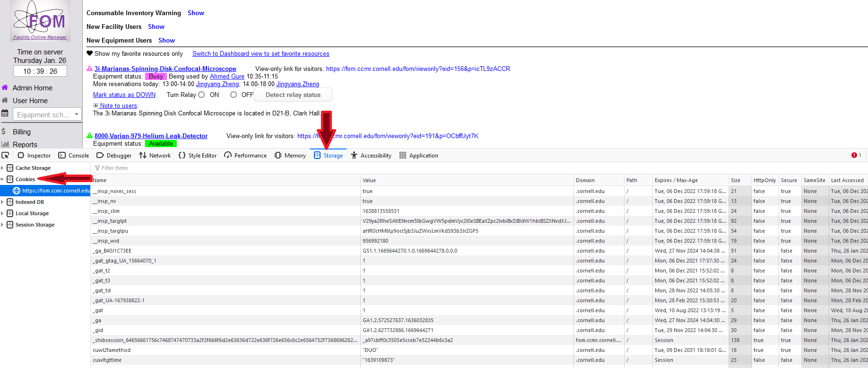Activate the element picker devtools icon
The width and height of the screenshot is (868, 368).
tap(5, 155)
